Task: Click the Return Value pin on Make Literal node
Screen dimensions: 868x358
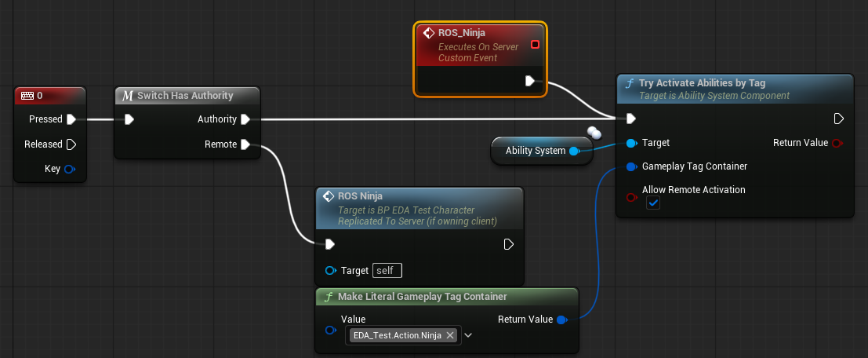Action: pos(561,320)
